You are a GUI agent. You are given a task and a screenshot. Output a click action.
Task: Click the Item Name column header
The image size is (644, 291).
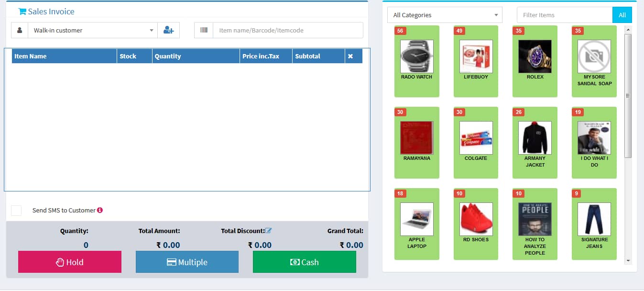pos(64,56)
